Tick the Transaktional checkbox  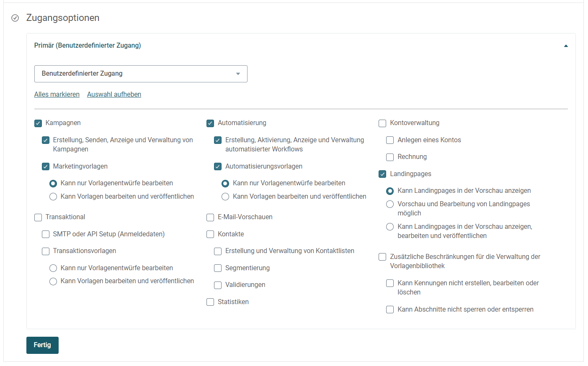tap(38, 218)
